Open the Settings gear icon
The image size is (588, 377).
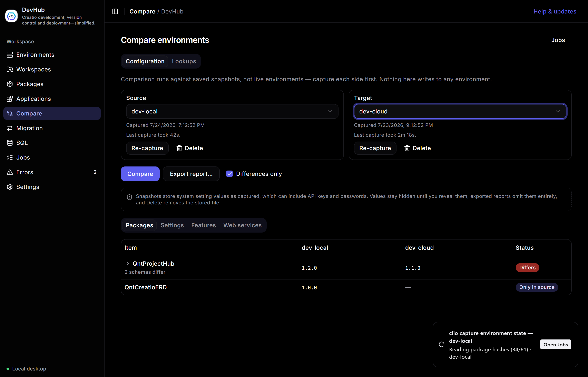click(x=10, y=187)
